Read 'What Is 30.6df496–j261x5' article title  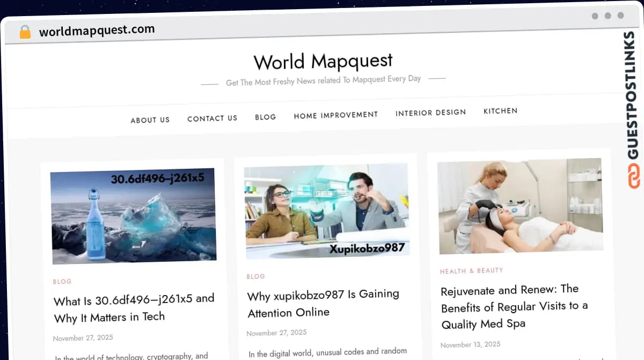(134, 308)
